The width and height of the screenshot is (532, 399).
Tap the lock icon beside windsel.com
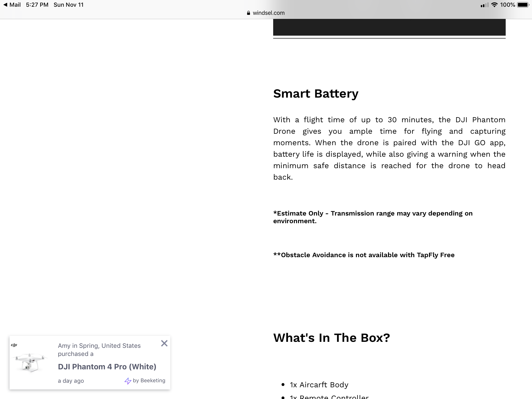[x=249, y=13]
